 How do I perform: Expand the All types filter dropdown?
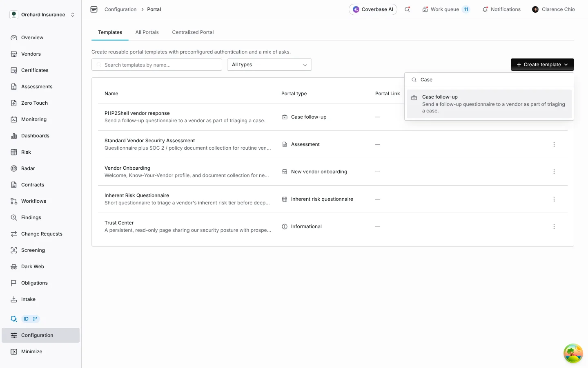click(269, 65)
